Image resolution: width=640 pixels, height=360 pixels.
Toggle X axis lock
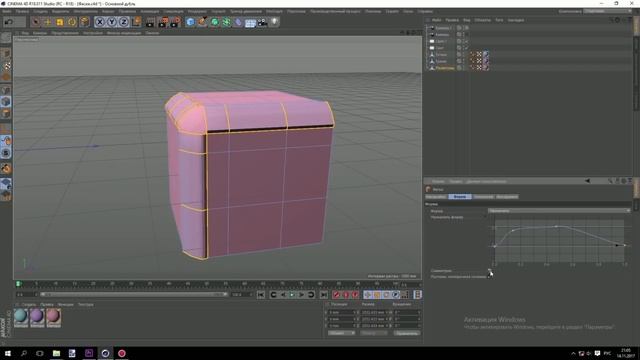click(x=100, y=22)
